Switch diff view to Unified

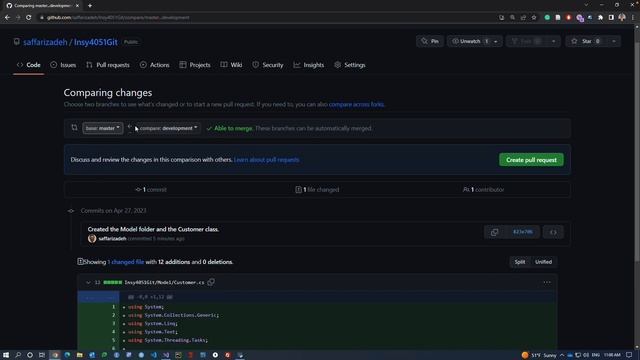click(543, 262)
